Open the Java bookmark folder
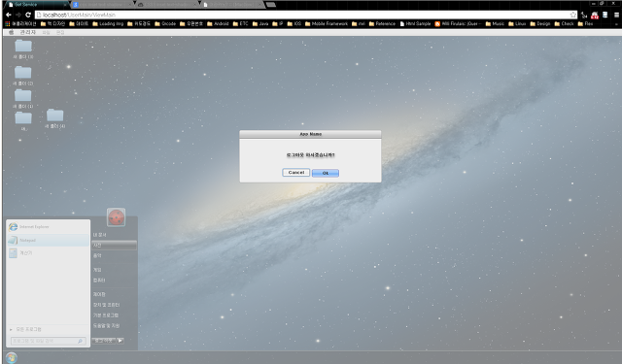 260,23
